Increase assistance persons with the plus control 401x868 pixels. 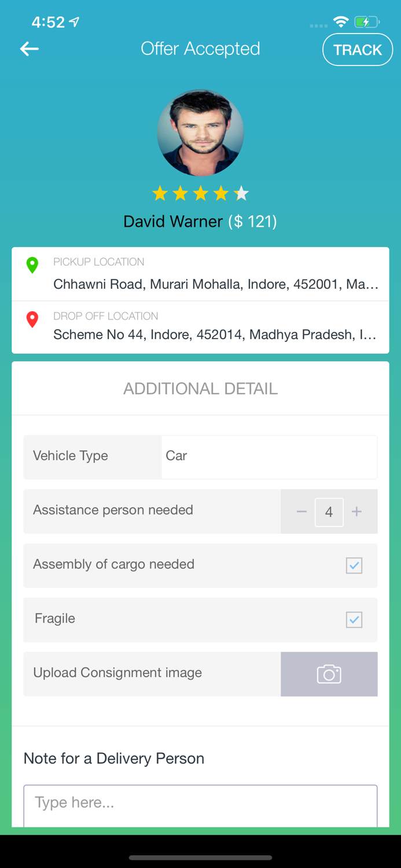[x=356, y=512]
